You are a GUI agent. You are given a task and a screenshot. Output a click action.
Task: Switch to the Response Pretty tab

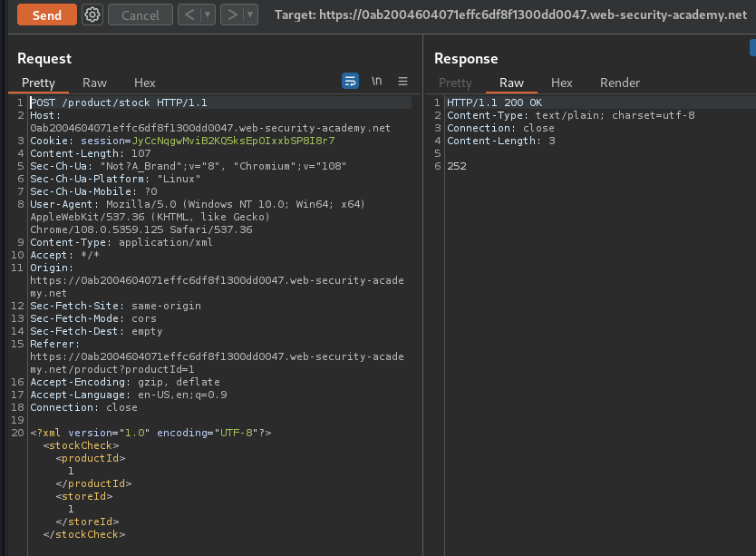click(455, 83)
